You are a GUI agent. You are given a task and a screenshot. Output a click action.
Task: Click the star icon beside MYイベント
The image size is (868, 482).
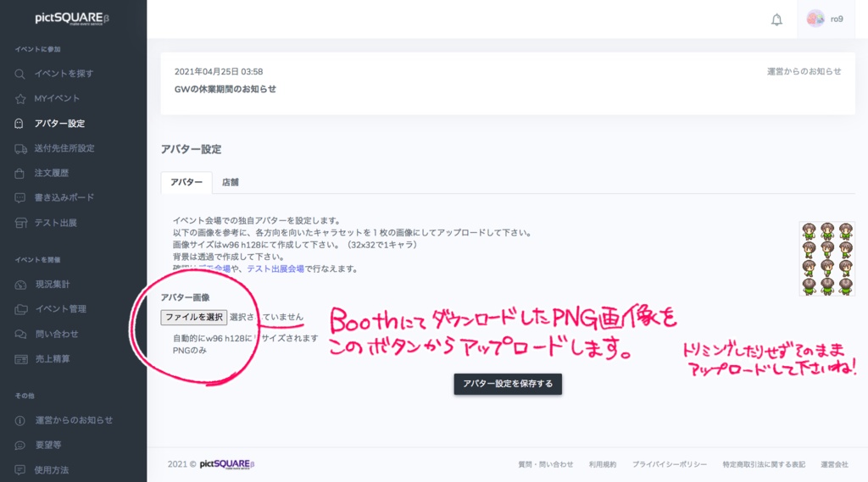click(x=20, y=98)
